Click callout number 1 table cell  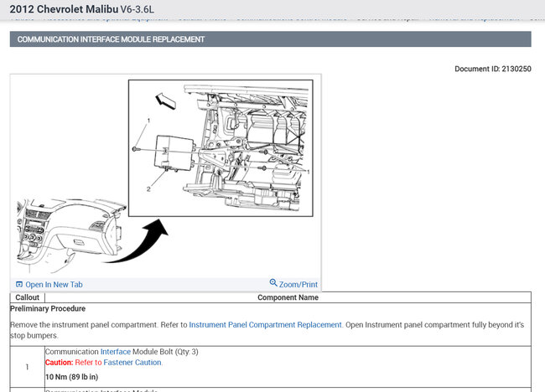coord(28,367)
